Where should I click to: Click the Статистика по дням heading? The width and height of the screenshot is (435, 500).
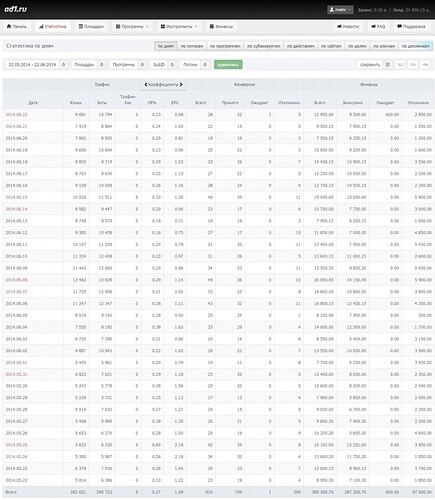click(x=30, y=46)
